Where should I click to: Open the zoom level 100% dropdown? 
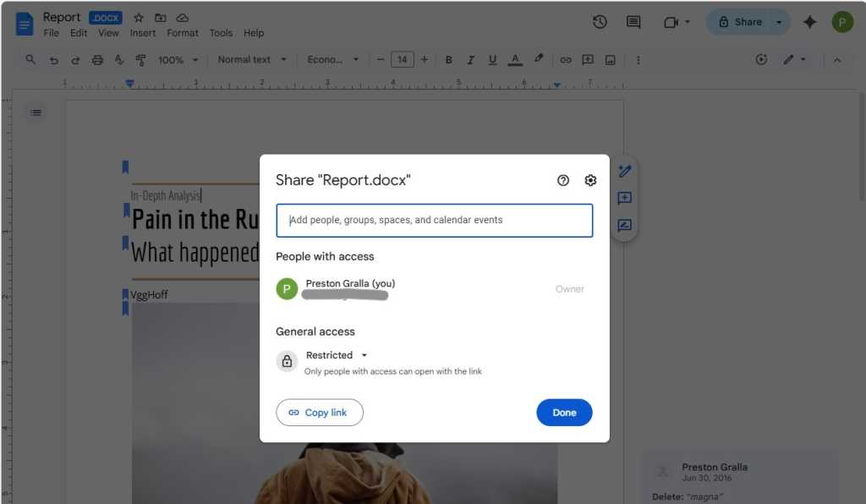pyautogui.click(x=176, y=59)
